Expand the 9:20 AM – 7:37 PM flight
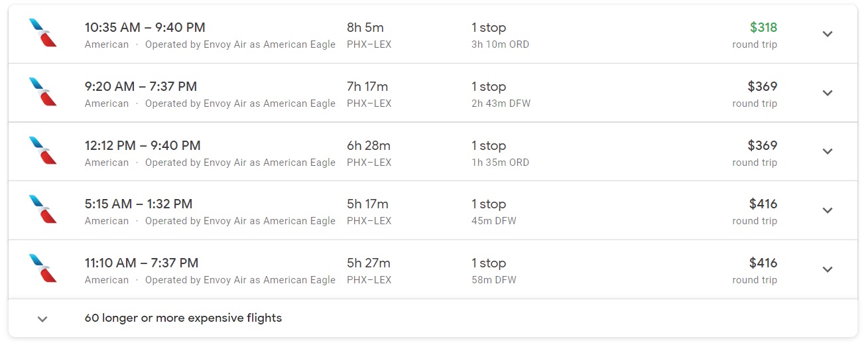 click(x=827, y=93)
